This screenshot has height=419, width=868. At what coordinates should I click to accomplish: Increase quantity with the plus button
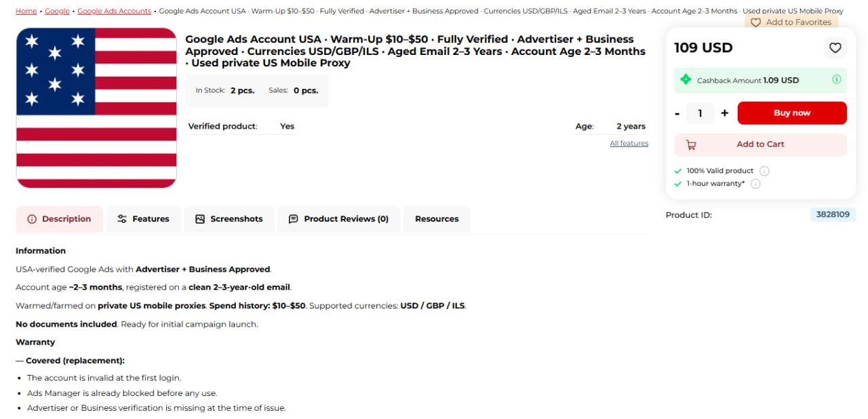coord(724,113)
